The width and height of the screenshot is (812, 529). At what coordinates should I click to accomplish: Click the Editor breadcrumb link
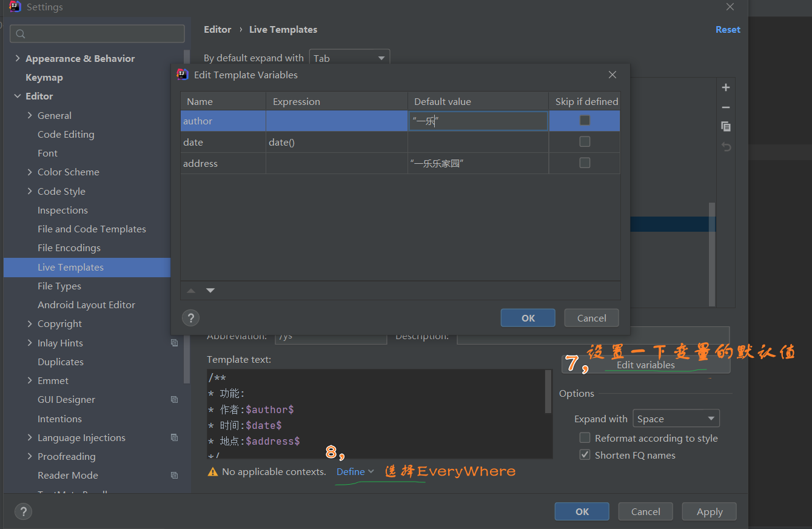click(x=218, y=29)
